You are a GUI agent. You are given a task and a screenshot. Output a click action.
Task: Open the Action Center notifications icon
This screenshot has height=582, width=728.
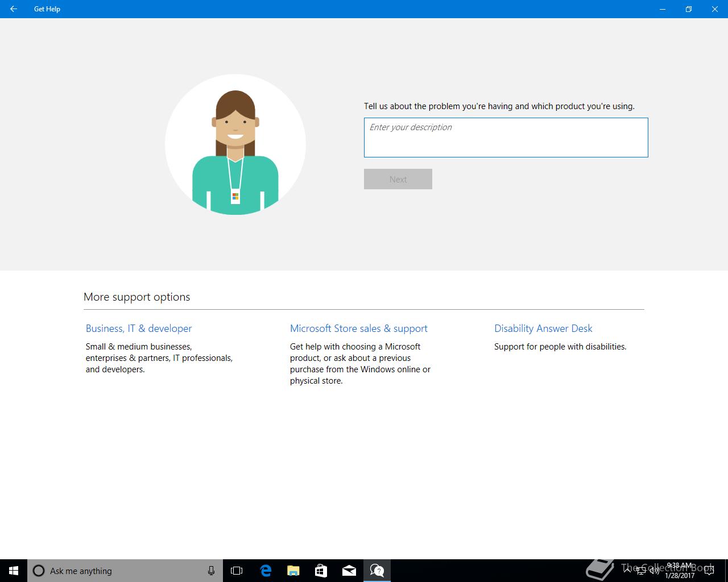pyautogui.click(x=709, y=571)
